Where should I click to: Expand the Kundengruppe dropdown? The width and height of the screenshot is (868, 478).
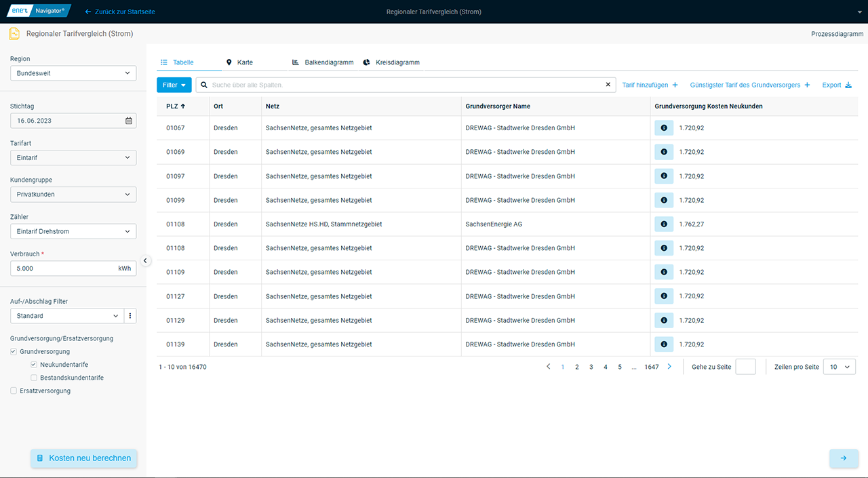click(73, 195)
